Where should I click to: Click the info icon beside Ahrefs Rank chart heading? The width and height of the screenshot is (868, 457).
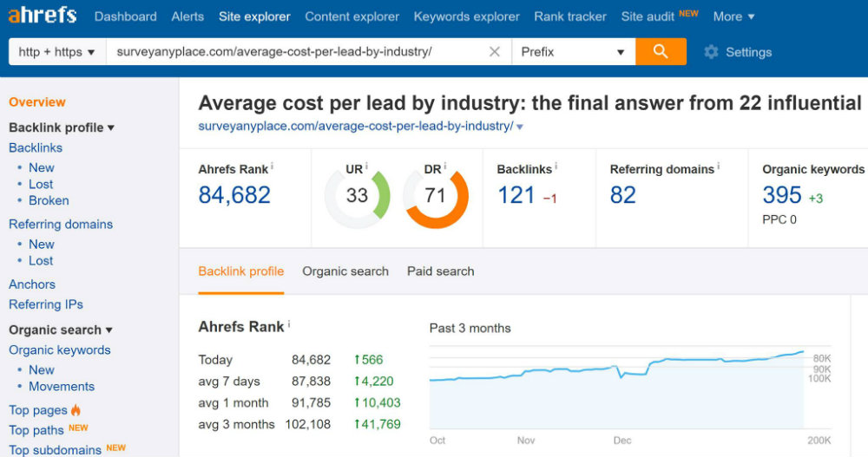(x=288, y=323)
